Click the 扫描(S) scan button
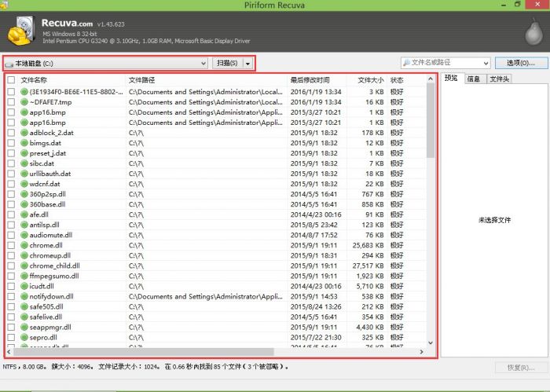This screenshot has width=550, height=392. click(226, 63)
